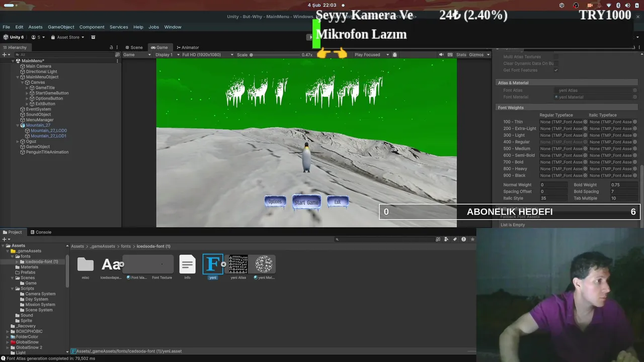Click the 100 - Thin Regular Typeface picker
The image size is (644, 362).
(585, 122)
